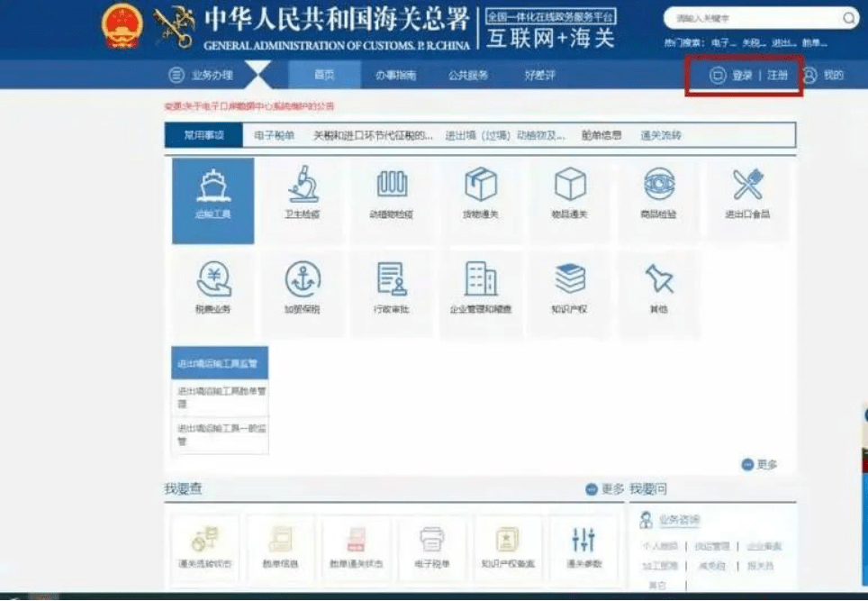Select the 常用事项 tab

pos(203,135)
